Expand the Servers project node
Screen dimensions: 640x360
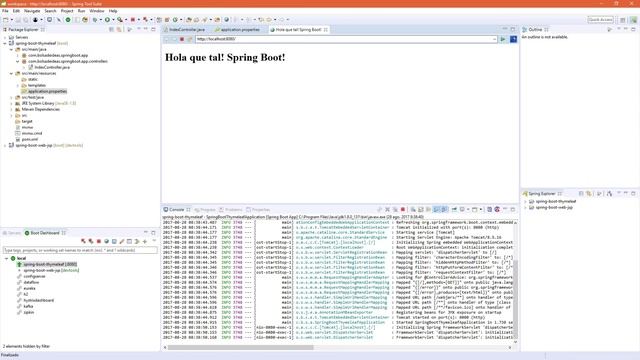(x=5, y=37)
